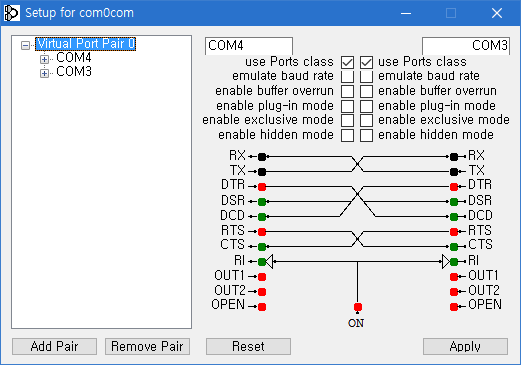The image size is (521, 365).
Task: Click the black TX pin square on COM4 side
Action: (x=262, y=172)
